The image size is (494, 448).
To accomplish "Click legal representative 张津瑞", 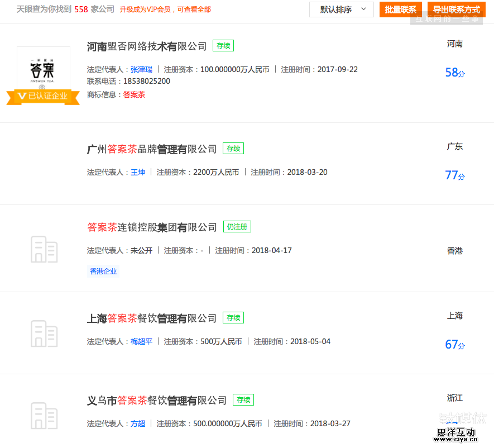I will [x=141, y=69].
